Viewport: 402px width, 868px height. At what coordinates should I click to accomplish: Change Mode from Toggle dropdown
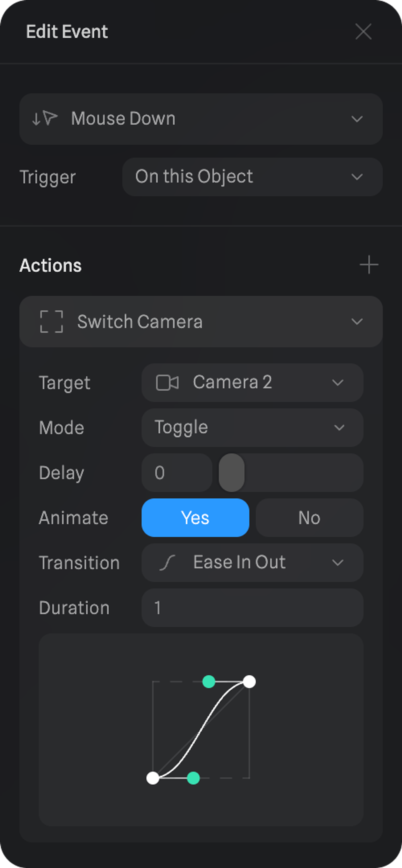coord(339,428)
